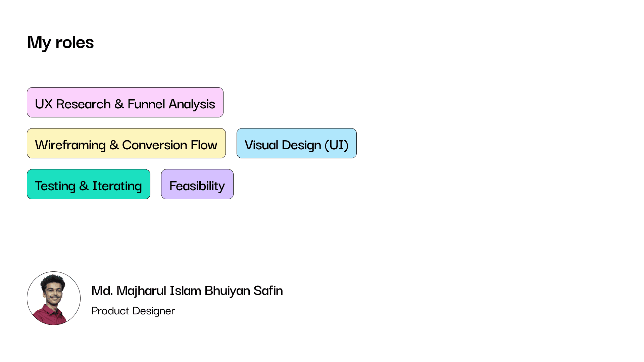Click the UX Research & Funnel Analysis tag
Viewport: 644px width, 362px height.
pyautogui.click(x=125, y=102)
